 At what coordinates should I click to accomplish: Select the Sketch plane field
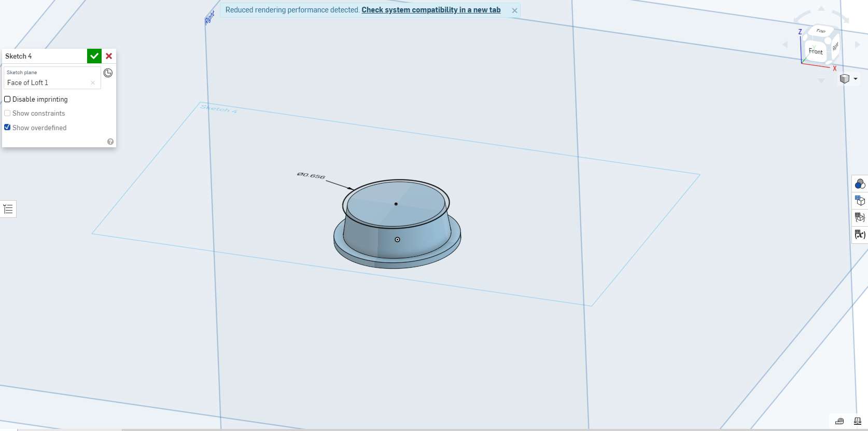52,78
